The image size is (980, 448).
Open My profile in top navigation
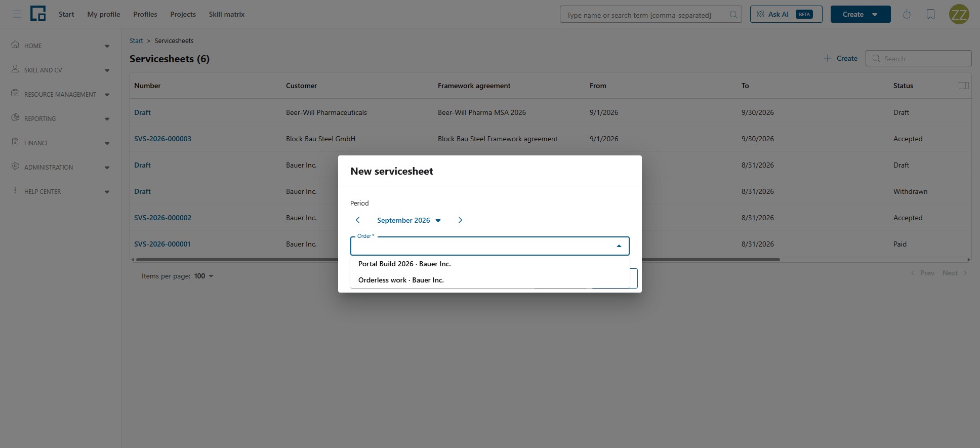pos(104,14)
